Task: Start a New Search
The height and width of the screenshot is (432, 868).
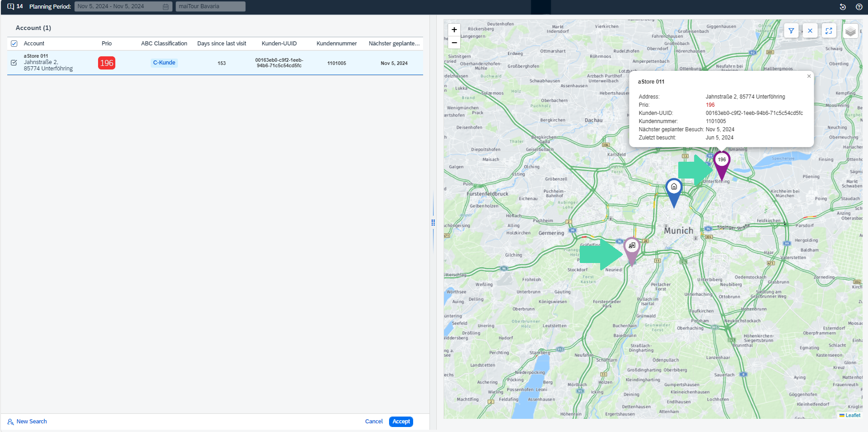Action: [27, 422]
